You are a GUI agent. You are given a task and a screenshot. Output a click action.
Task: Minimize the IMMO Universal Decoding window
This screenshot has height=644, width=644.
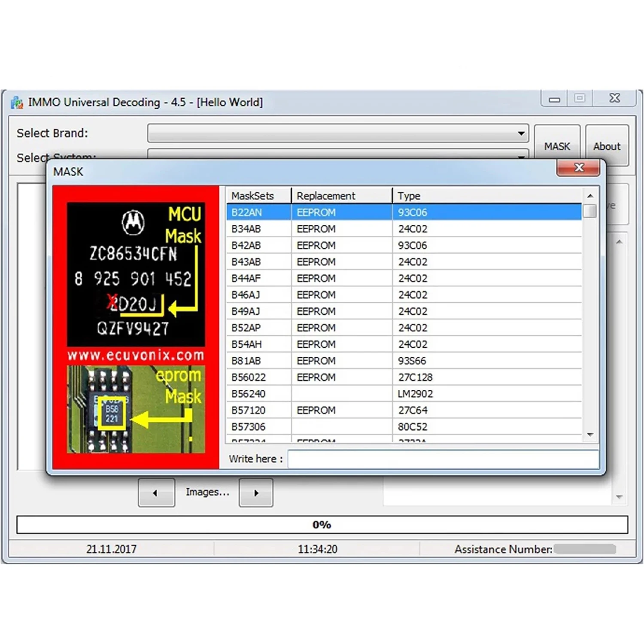[x=554, y=99]
